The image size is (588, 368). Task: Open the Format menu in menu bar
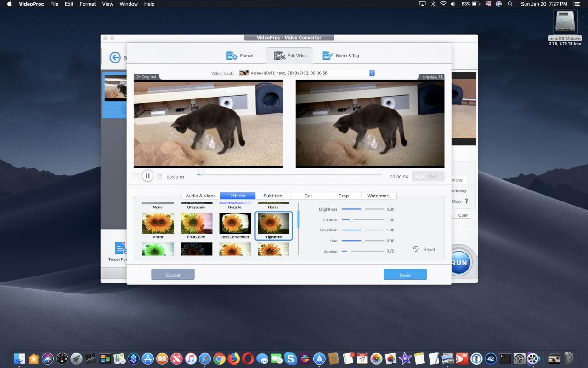tap(88, 4)
